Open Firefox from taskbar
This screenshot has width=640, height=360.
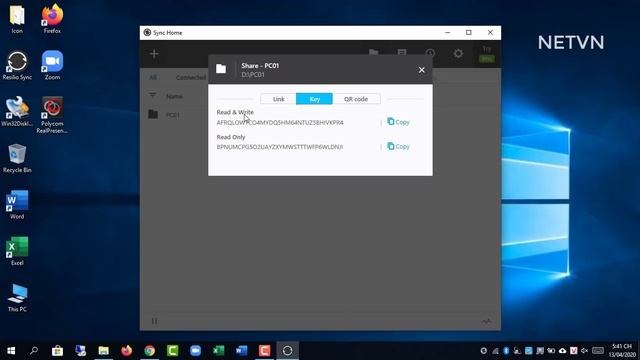point(127,351)
